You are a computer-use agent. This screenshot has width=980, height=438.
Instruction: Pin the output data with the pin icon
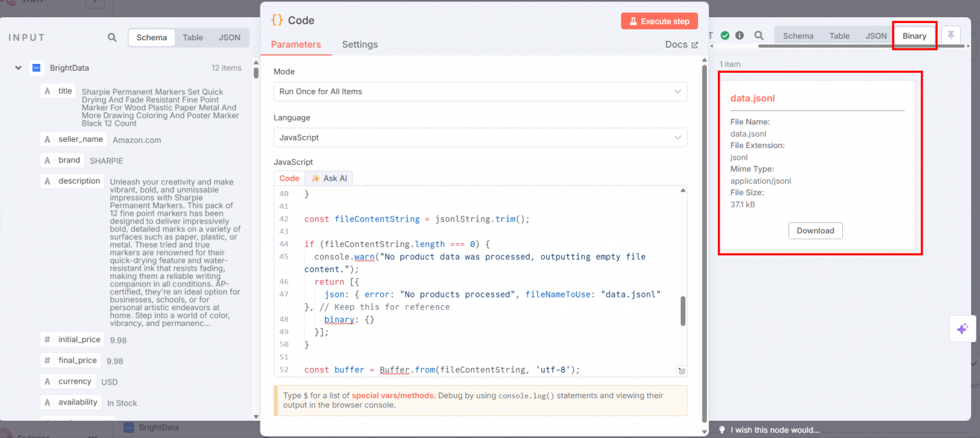tap(951, 35)
